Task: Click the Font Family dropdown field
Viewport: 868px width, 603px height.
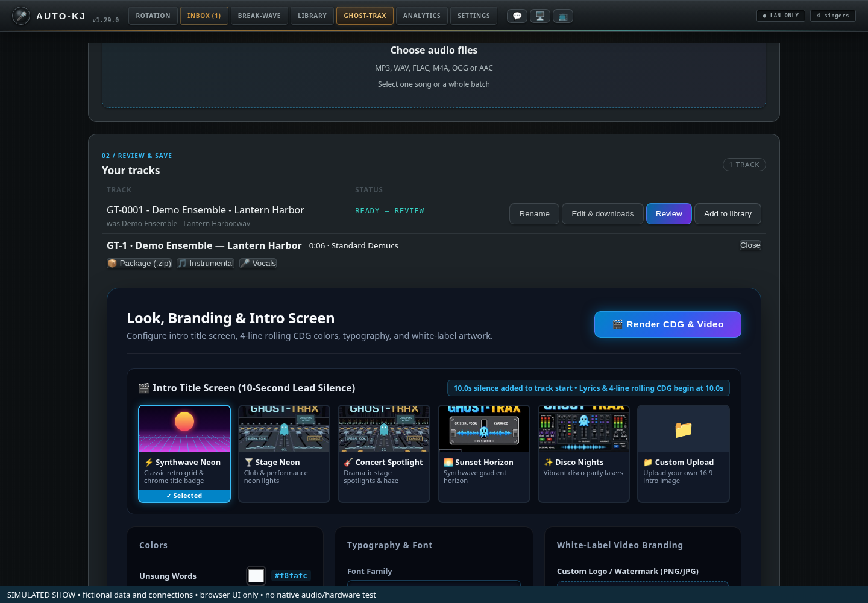Action: (x=434, y=583)
